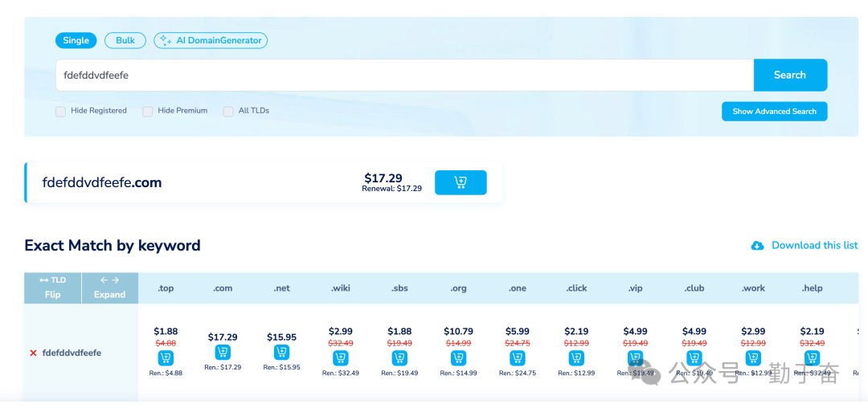This screenshot has height=408, width=868.
Task: Open the AI DomainGenerator tab
Action: coord(211,40)
